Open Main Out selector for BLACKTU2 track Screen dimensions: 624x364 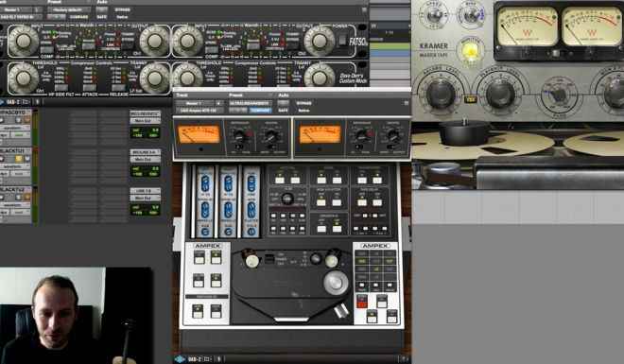pos(145,199)
